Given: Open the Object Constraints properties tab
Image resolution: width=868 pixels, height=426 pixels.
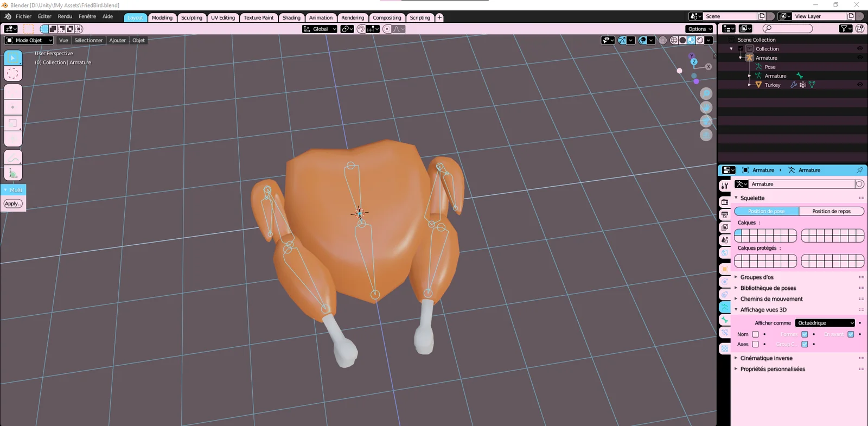Looking at the screenshot, I should [725, 295].
